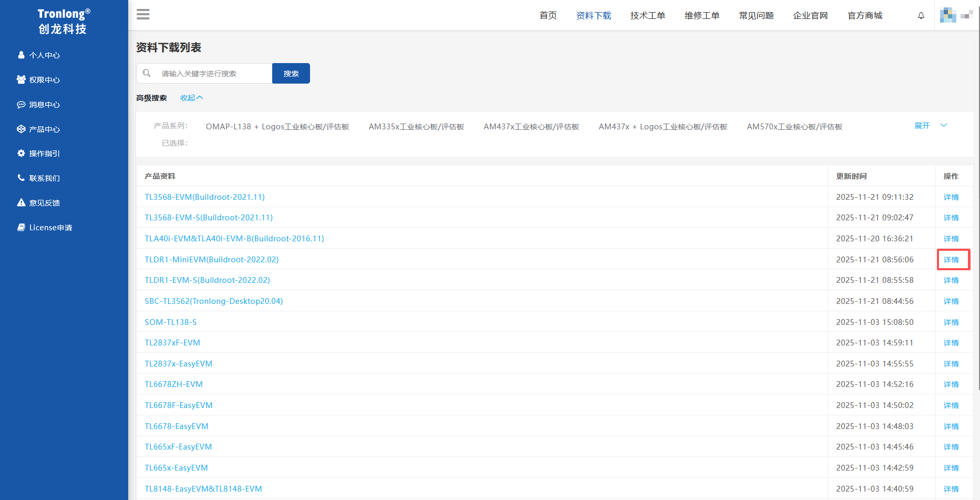Click the License申请 book icon
980x500 pixels.
tap(21, 227)
